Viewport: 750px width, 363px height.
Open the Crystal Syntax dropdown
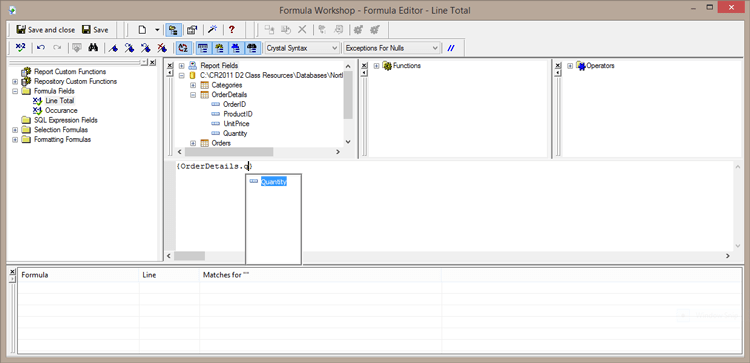coord(302,48)
